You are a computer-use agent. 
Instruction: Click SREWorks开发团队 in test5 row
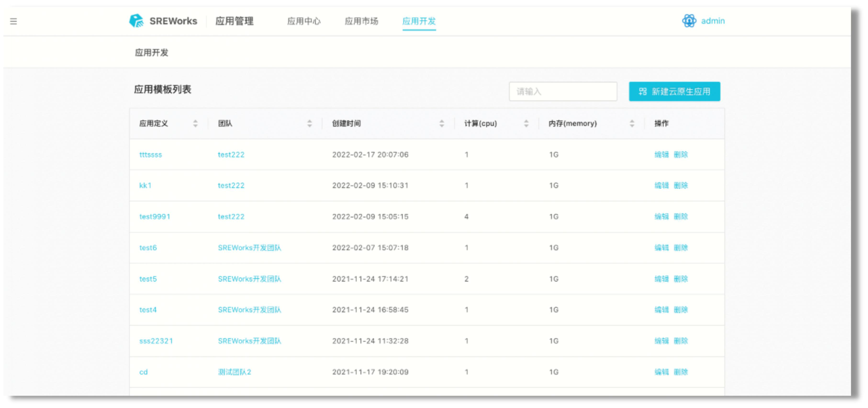tap(250, 279)
